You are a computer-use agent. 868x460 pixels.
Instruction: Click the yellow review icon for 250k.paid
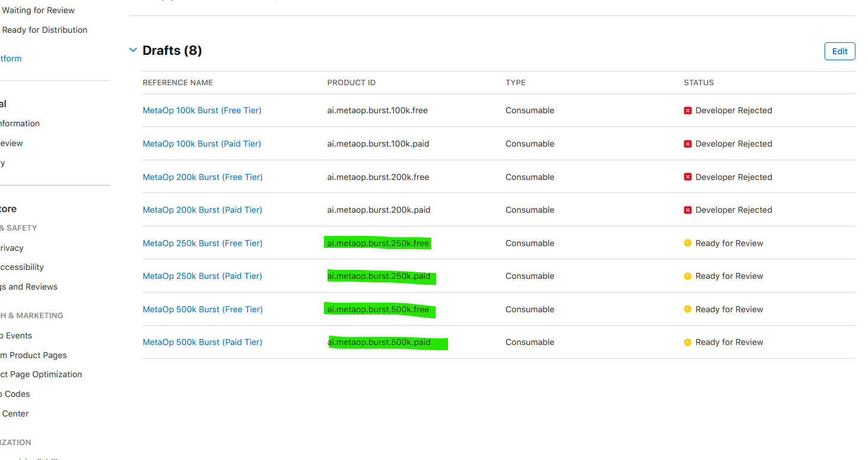click(x=687, y=276)
